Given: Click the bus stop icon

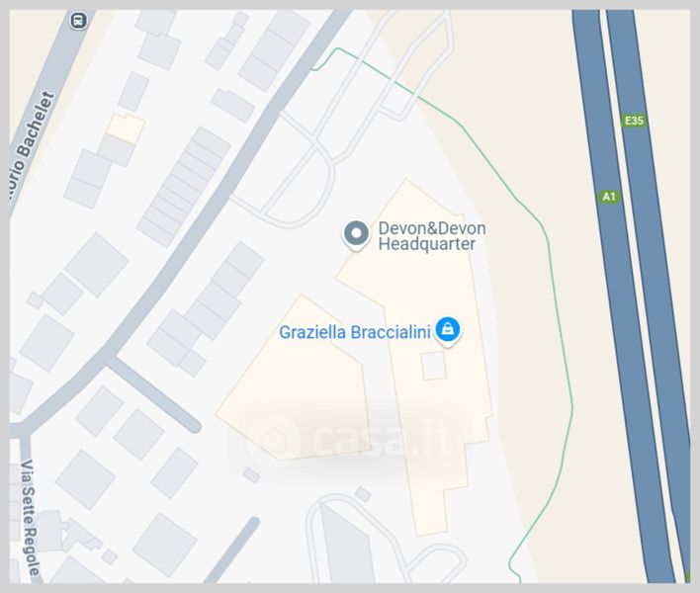Looking at the screenshot, I should click(x=78, y=21).
